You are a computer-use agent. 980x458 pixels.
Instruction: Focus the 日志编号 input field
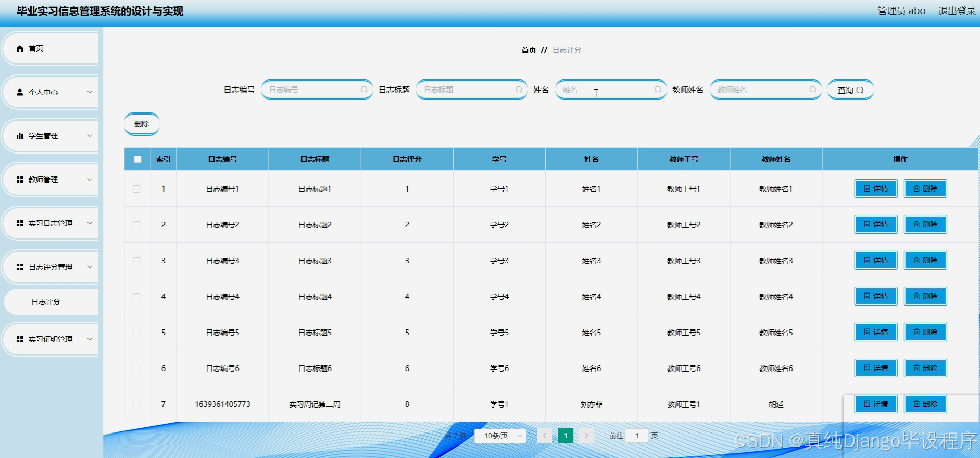point(317,90)
